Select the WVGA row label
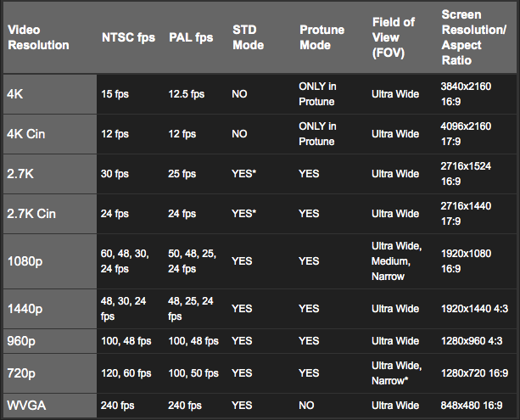The width and height of the screenshot is (520, 420). pyautogui.click(x=26, y=406)
